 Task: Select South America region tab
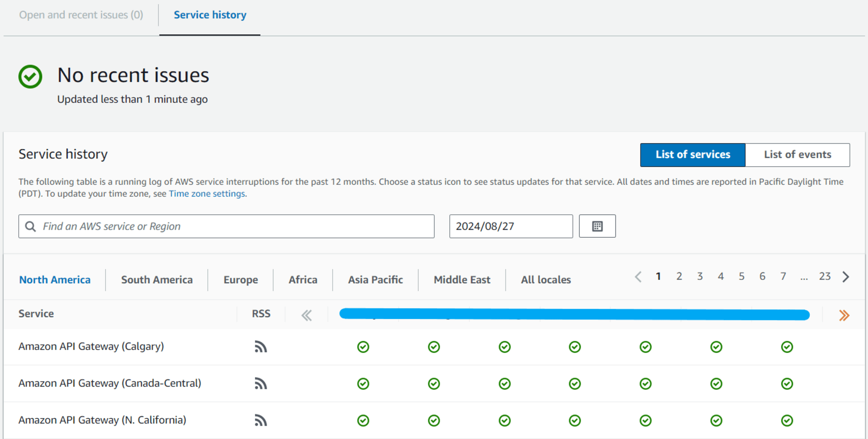[x=157, y=280]
